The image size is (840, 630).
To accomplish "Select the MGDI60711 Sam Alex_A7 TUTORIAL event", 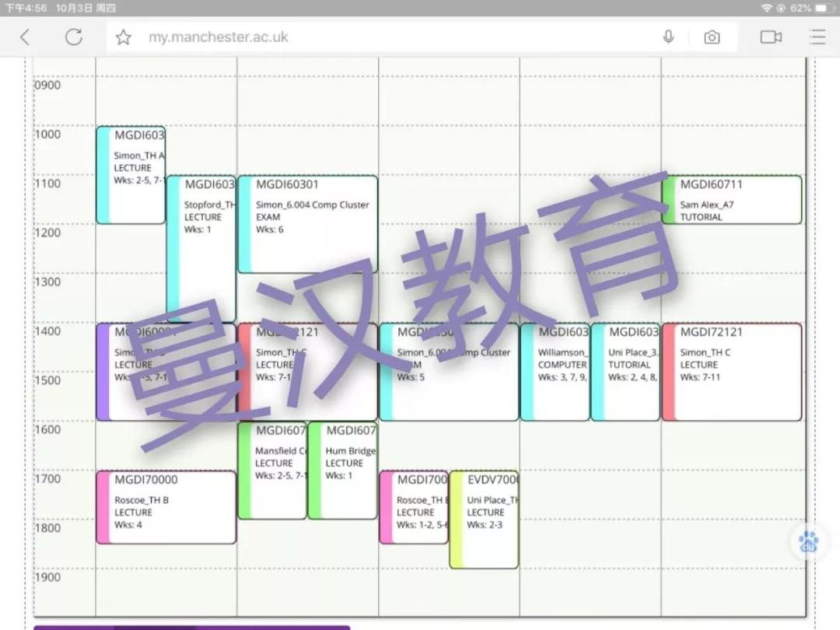I will (x=731, y=200).
